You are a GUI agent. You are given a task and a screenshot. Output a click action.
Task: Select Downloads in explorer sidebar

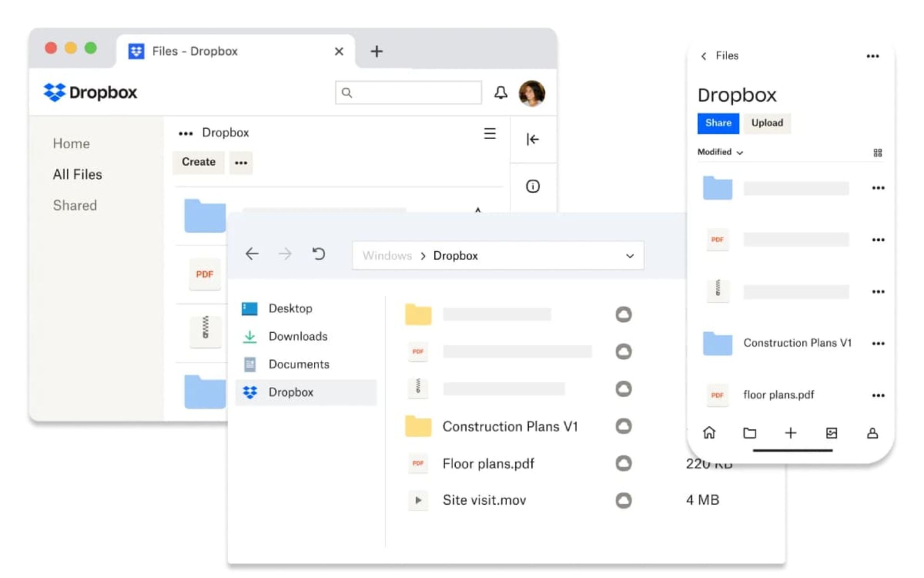click(x=306, y=336)
